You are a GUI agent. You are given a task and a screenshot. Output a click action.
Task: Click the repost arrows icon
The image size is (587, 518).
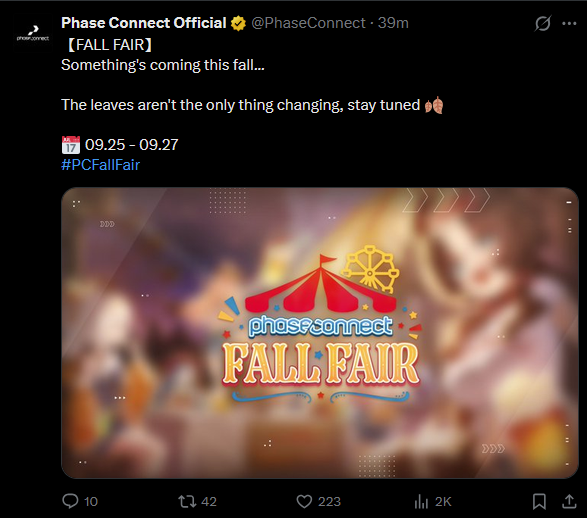click(x=187, y=501)
